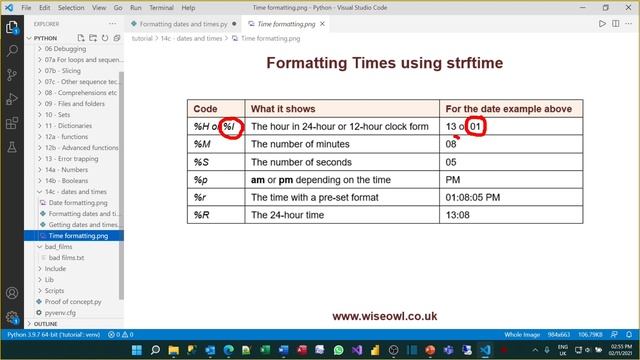This screenshot has height=360, width=640.
Task: Expand the Scripts folder
Action: tap(54, 291)
